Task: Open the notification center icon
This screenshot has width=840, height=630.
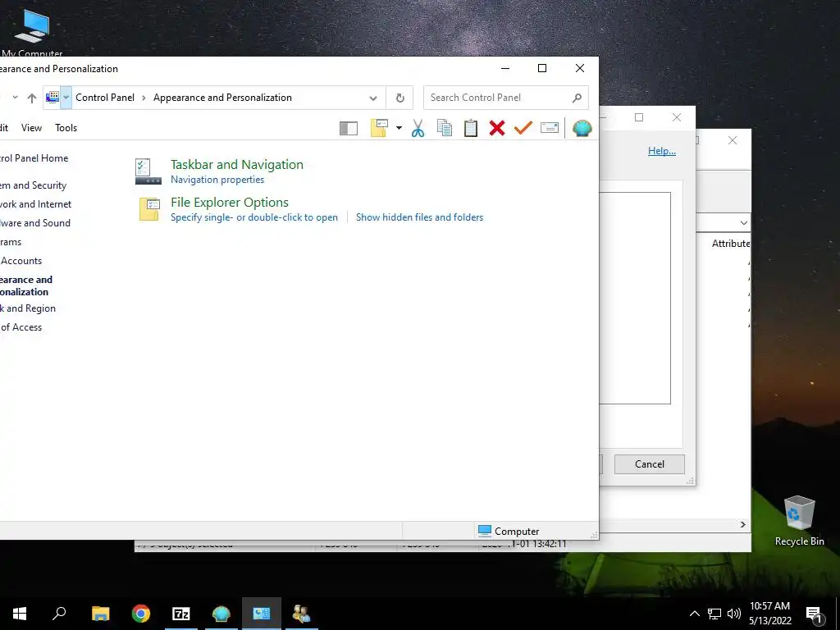Action: 815,615
